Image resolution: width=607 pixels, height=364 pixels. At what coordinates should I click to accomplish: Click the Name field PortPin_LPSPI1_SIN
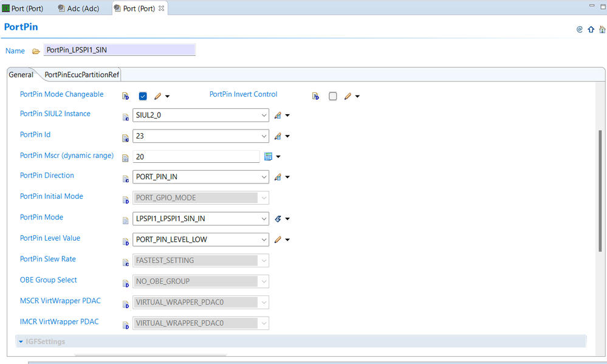(119, 50)
